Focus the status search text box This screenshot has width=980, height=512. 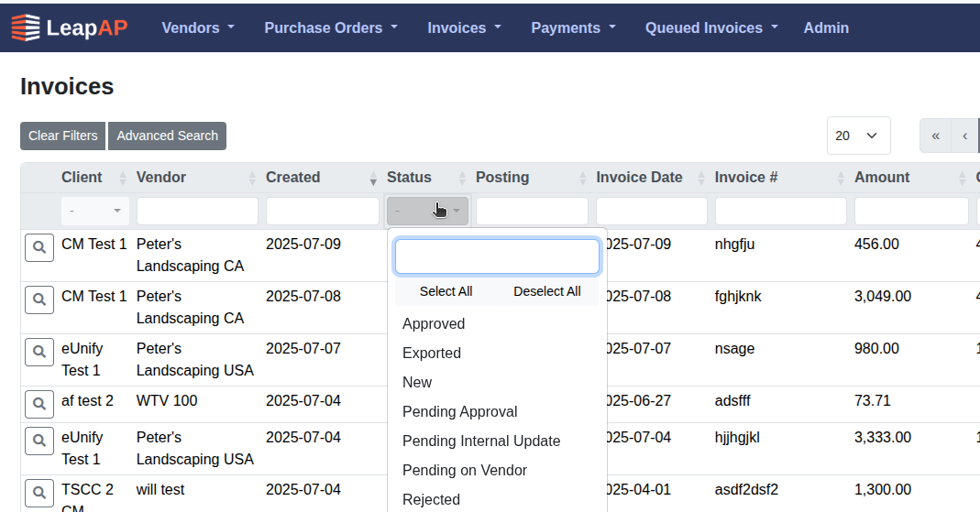click(x=496, y=256)
